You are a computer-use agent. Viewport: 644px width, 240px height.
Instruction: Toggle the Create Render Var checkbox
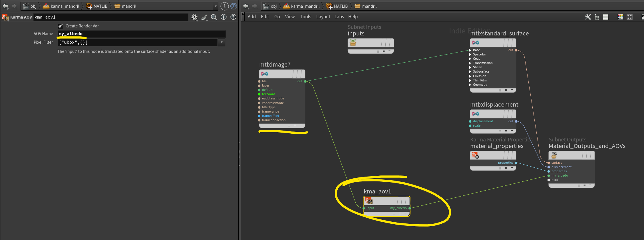pos(60,26)
